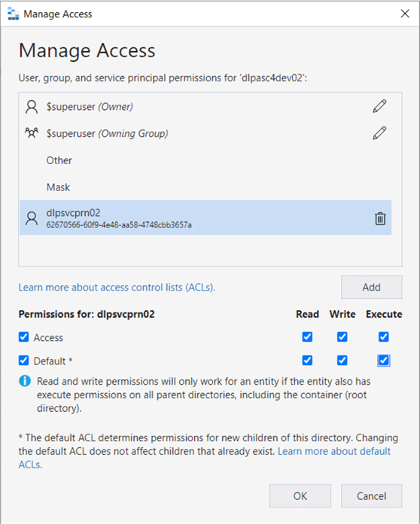Click the Add button
Viewport: 420px width, 524px height.
(372, 287)
